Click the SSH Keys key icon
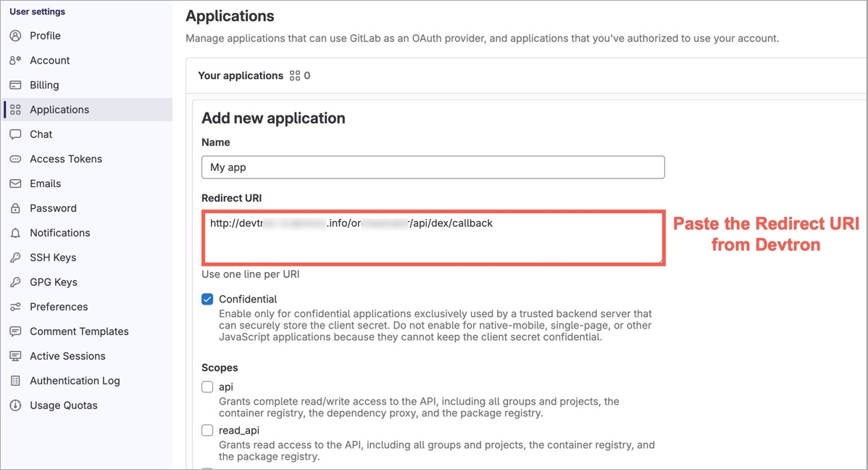Viewport: 868px width, 470px height. pos(15,257)
